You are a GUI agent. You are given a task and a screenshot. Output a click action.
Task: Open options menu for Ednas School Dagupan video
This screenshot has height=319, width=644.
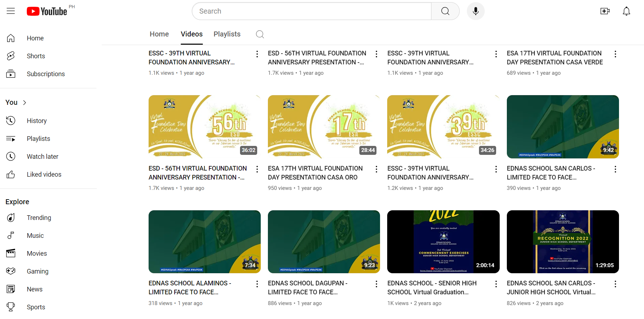click(376, 284)
